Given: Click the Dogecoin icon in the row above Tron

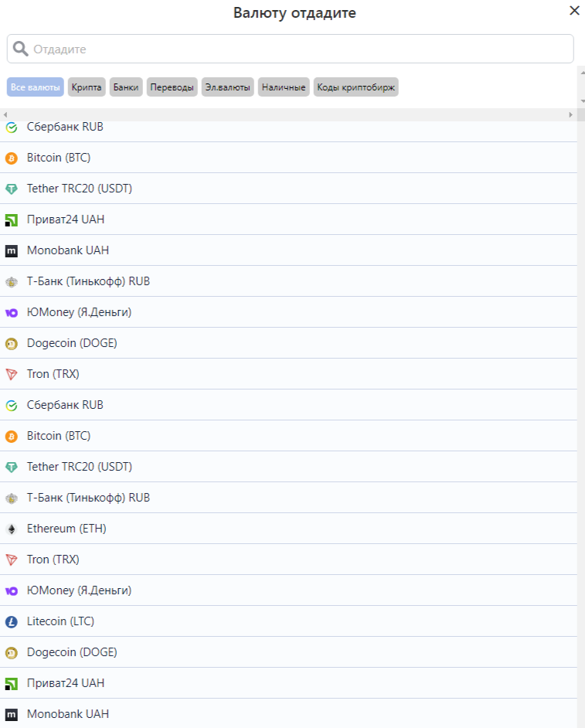Looking at the screenshot, I should pos(12,344).
